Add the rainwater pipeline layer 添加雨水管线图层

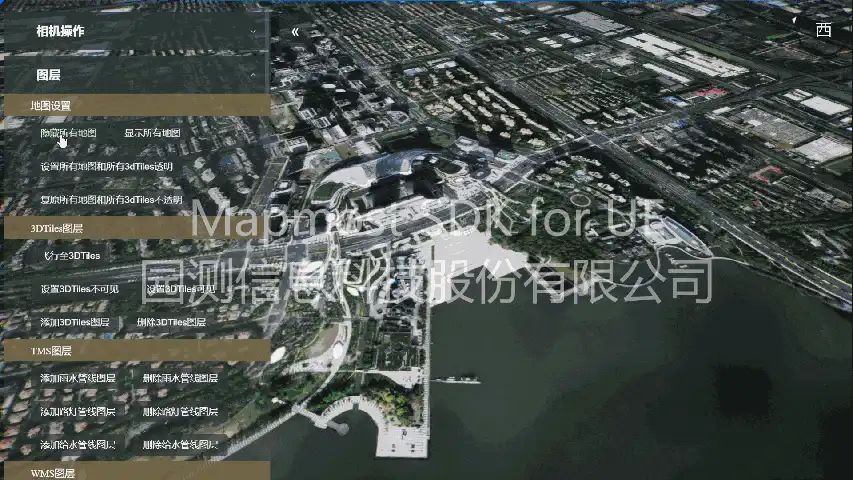78,378
